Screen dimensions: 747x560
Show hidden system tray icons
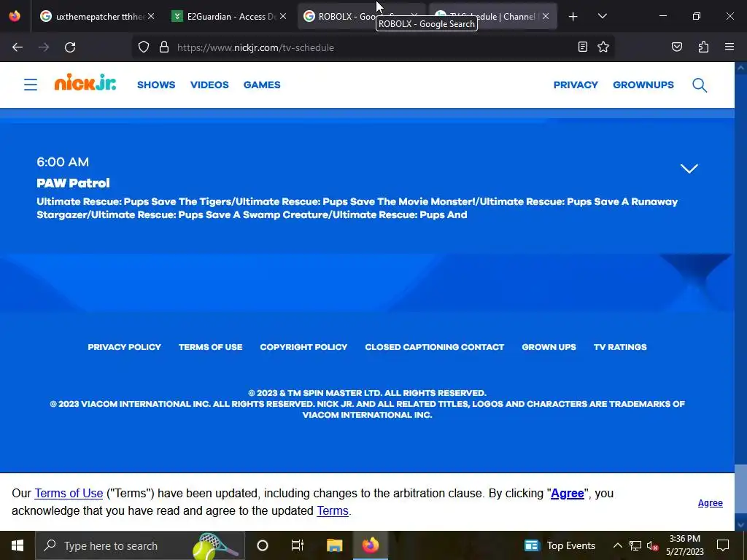coord(617,545)
